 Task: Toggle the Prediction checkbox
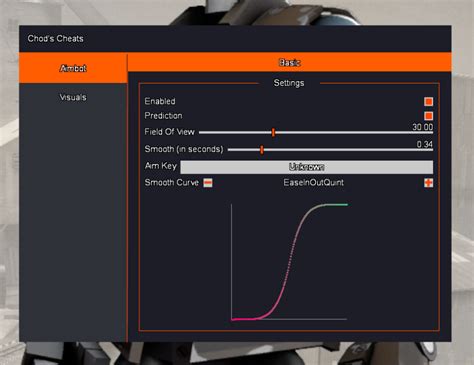(429, 116)
